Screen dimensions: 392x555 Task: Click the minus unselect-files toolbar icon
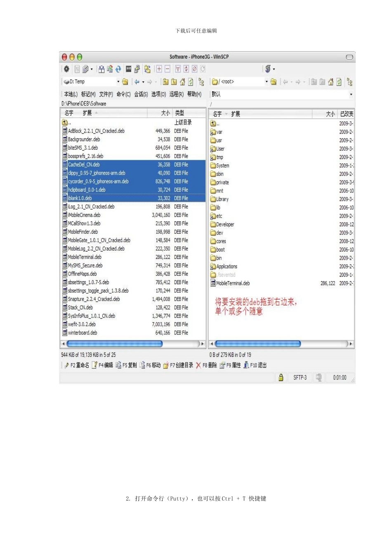click(167, 69)
